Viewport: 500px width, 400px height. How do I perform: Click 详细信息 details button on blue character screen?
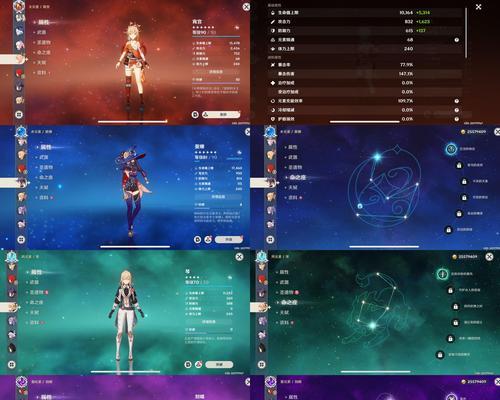[218, 197]
